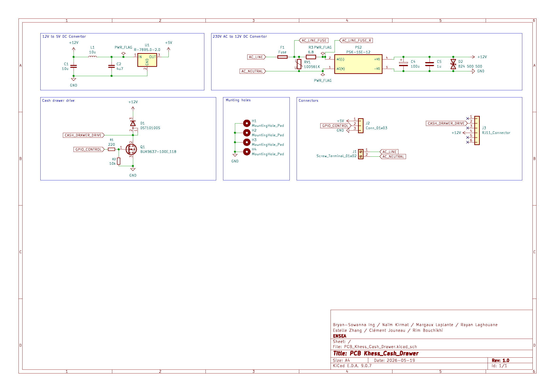Screen dimensions: 555x392
Task: Select the RV1 10D561K varistor symbol
Action: (x=299, y=64)
